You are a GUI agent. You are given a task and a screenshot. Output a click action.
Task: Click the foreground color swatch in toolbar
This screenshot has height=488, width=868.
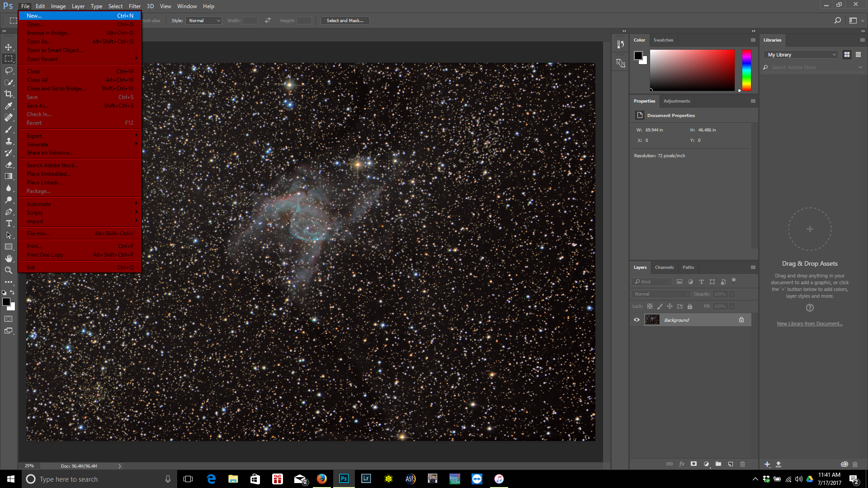coord(6,302)
